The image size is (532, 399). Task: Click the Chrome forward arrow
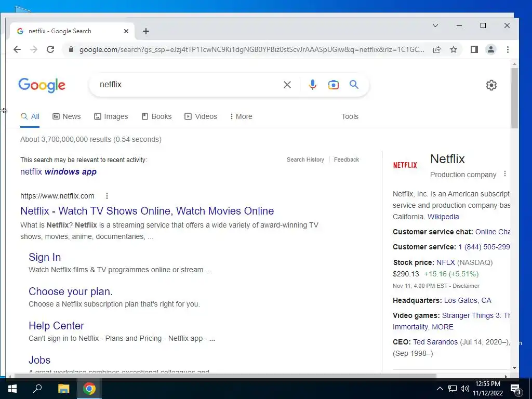point(34,49)
